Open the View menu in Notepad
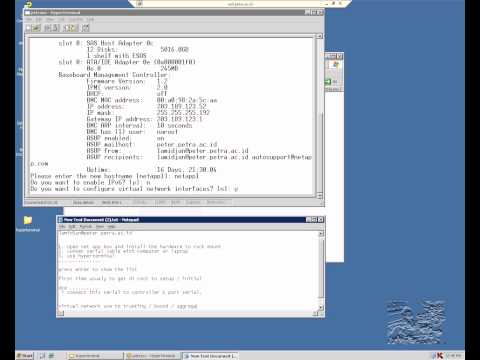 coord(100,227)
